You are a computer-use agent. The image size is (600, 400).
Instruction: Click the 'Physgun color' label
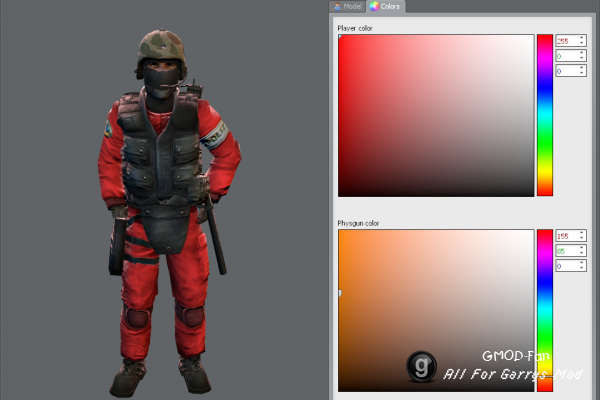(358, 223)
